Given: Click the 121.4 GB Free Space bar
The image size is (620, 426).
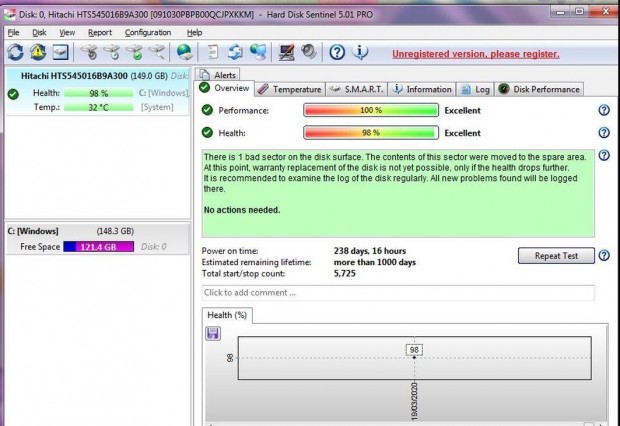Looking at the screenshot, I should click(98, 247).
